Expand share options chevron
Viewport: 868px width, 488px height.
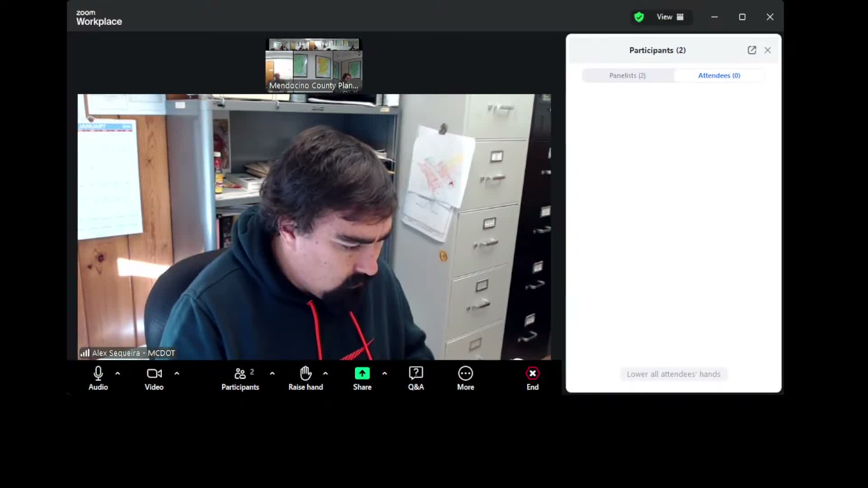pyautogui.click(x=385, y=374)
